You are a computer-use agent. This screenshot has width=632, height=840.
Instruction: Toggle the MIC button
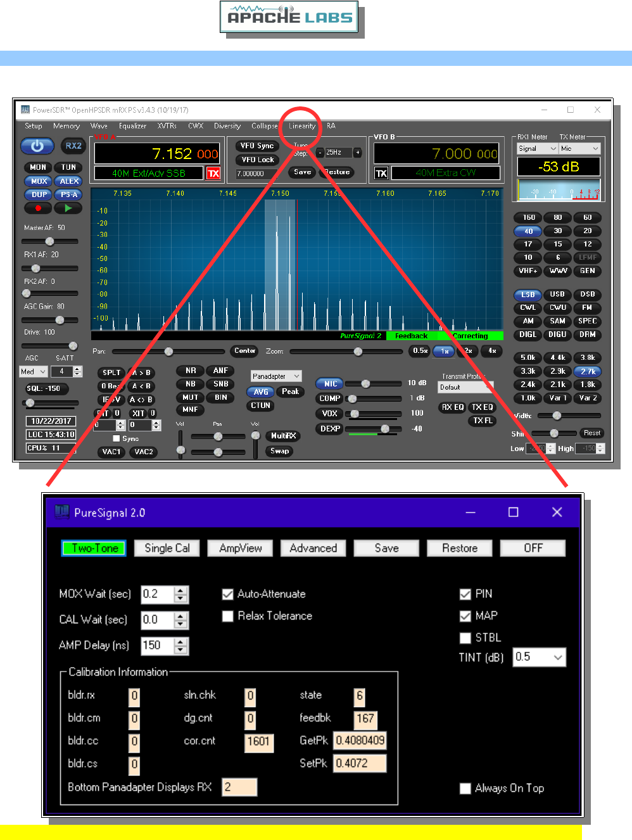pos(330,384)
